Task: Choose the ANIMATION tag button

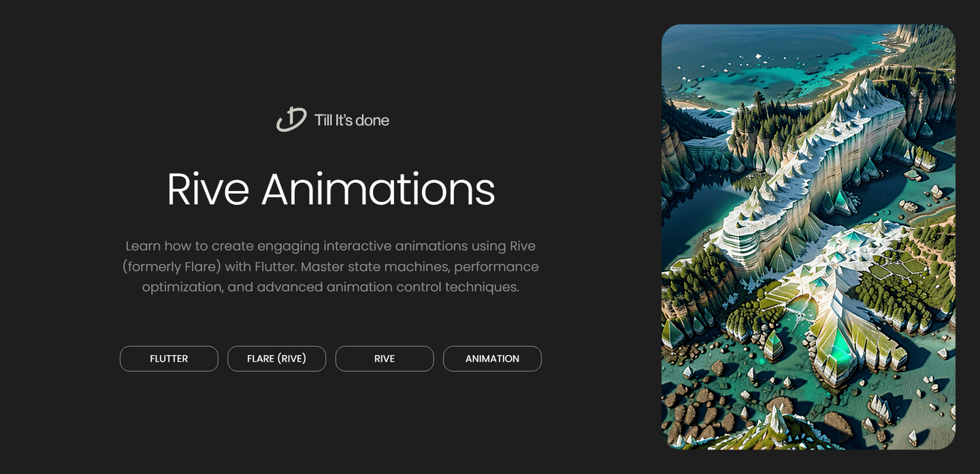Action: pyautogui.click(x=492, y=358)
